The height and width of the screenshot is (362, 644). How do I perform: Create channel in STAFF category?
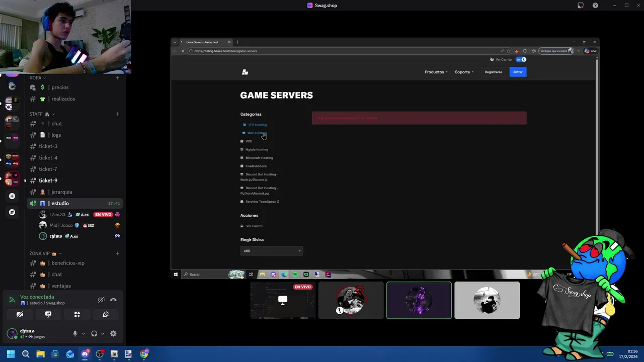(x=117, y=114)
